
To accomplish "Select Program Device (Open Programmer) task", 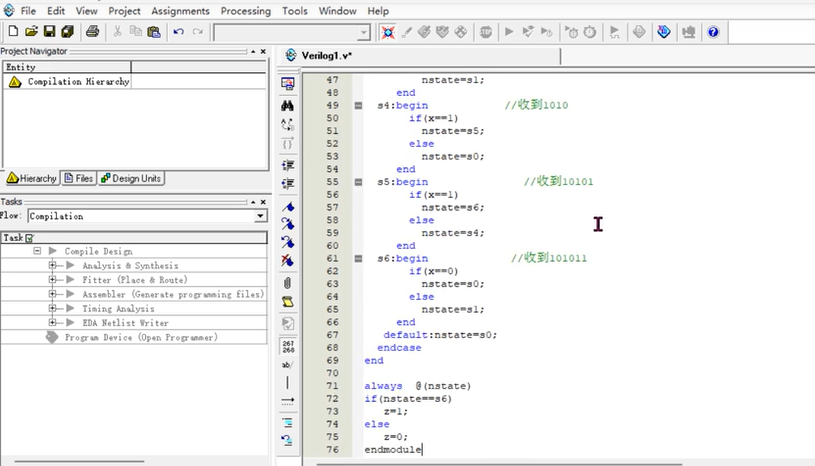I will tap(141, 337).
